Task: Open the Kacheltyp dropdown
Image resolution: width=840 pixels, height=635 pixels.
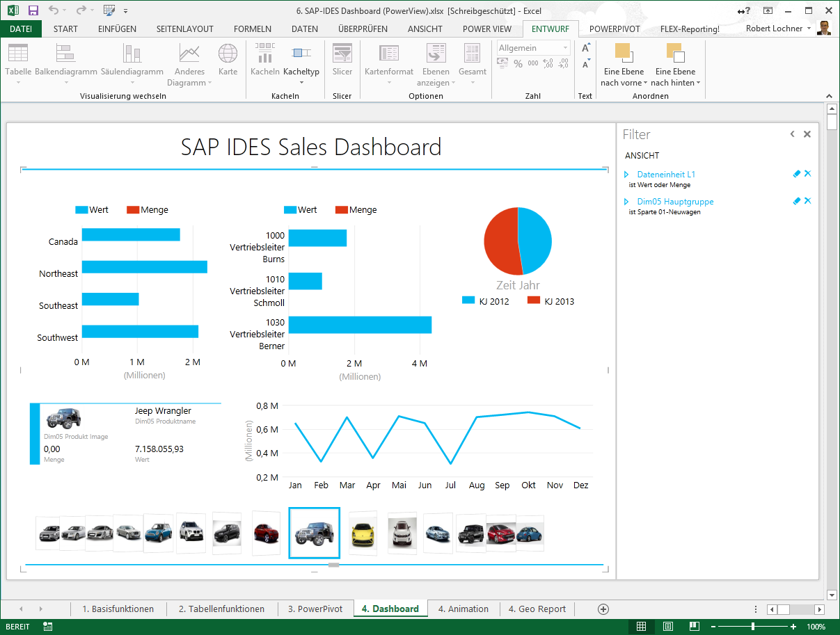Action: [301, 72]
